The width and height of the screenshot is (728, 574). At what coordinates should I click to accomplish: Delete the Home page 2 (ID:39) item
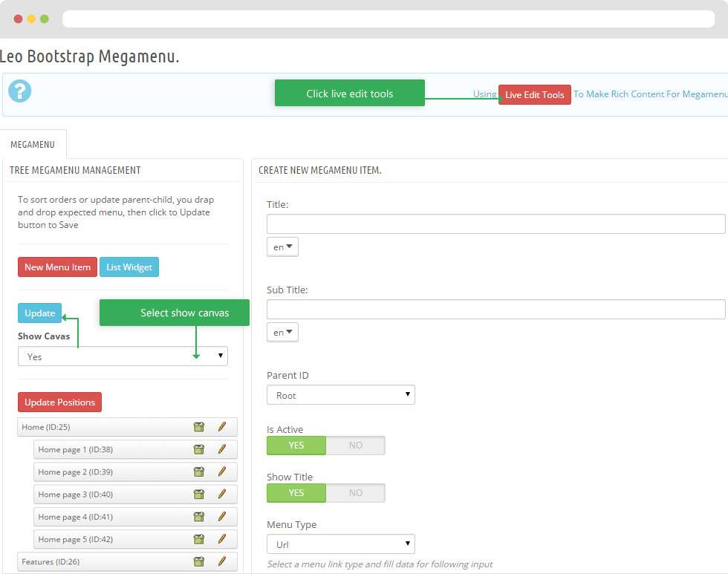[199, 472]
